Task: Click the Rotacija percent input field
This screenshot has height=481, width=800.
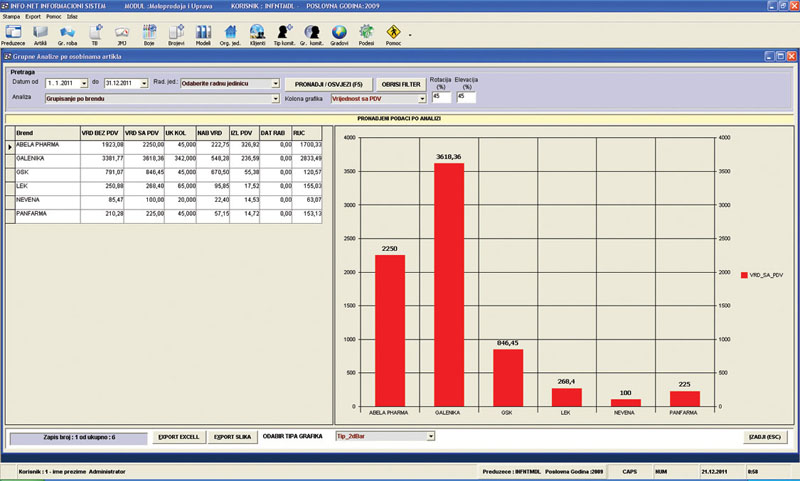Action: pyautogui.click(x=441, y=97)
